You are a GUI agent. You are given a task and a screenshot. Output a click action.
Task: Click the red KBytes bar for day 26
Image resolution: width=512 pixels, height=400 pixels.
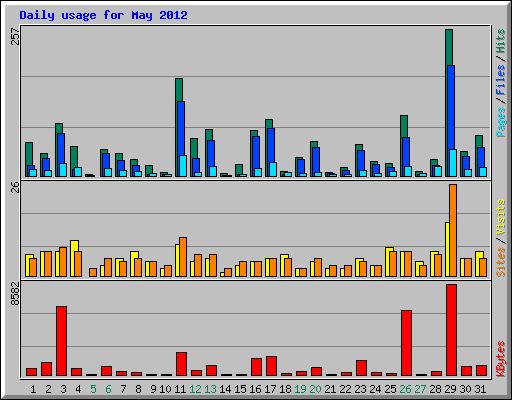406,343
